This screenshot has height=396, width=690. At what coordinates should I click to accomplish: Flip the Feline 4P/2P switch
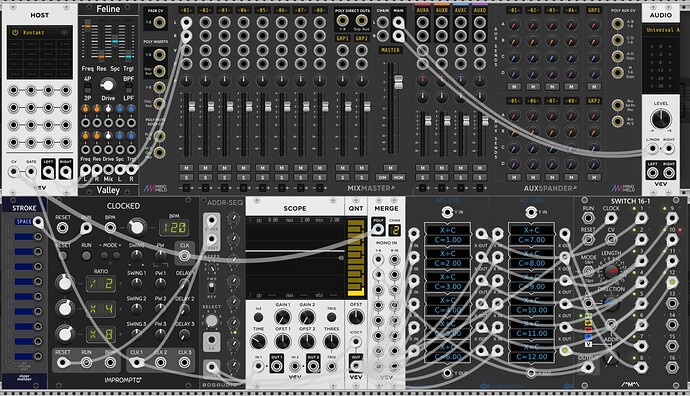[88, 88]
